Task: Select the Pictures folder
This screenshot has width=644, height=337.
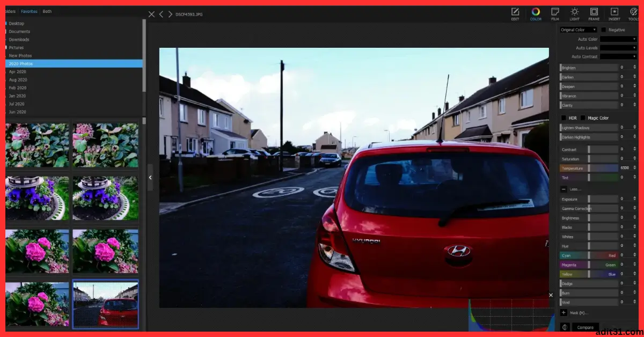Action: (x=74, y=48)
